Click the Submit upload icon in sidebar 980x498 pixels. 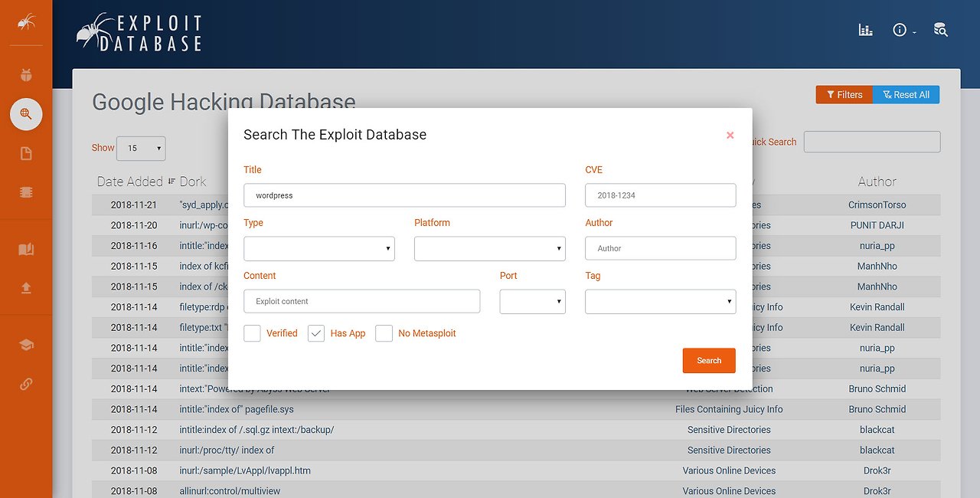(x=26, y=288)
